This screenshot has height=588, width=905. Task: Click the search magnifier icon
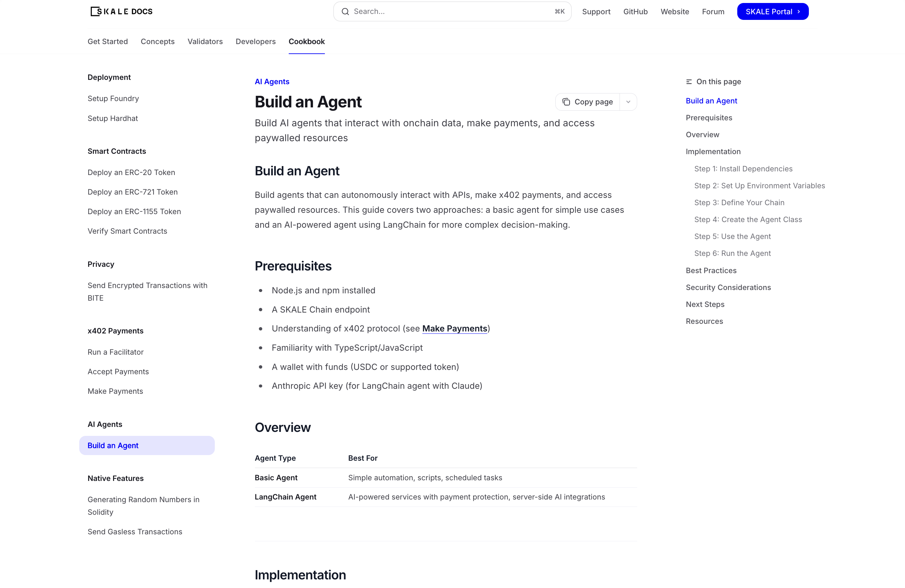(x=345, y=11)
